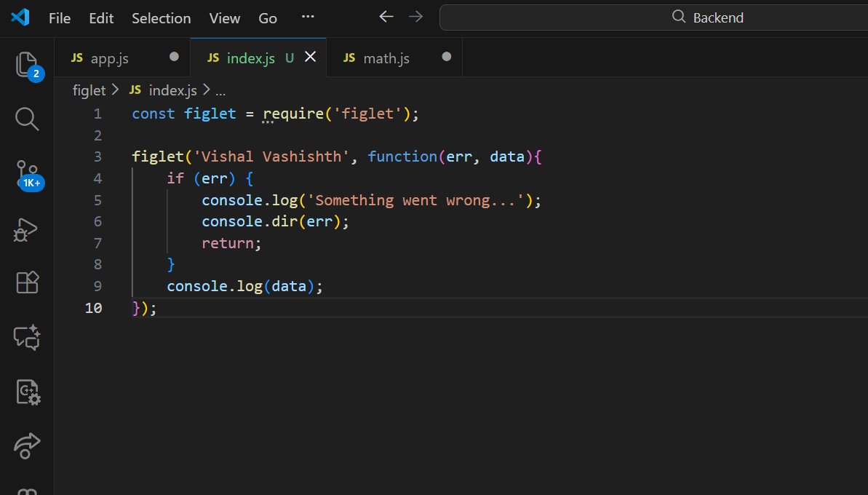Open the Live Share sharing icon
This screenshot has width=868, height=495.
click(26, 446)
